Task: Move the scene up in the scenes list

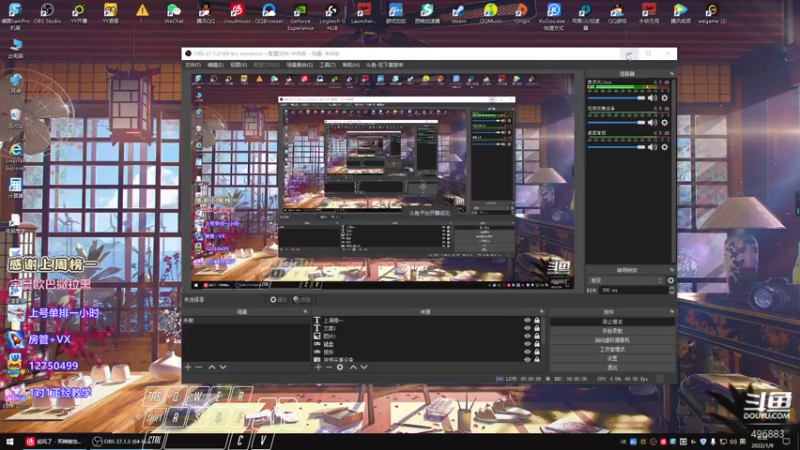Action: (212, 367)
